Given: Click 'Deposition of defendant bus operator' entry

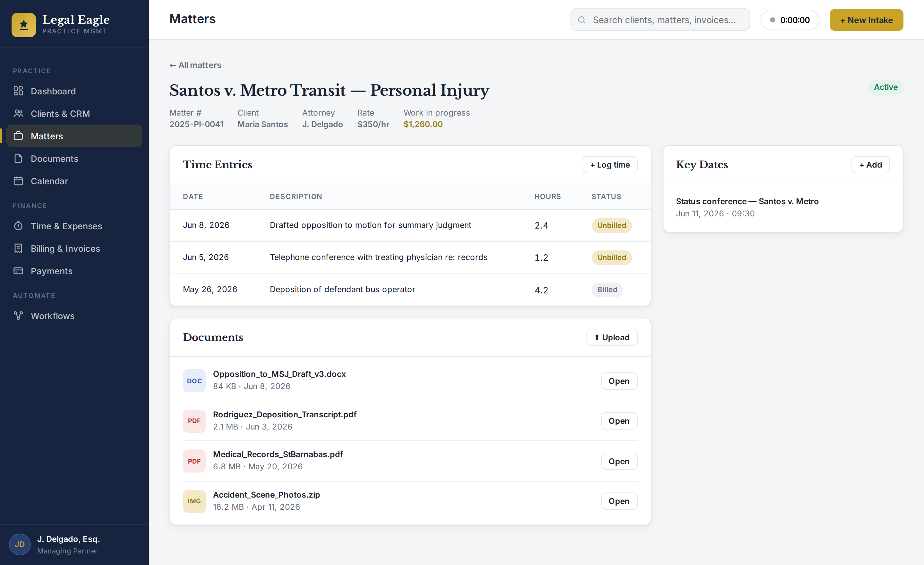Looking at the screenshot, I should pyautogui.click(x=342, y=289).
